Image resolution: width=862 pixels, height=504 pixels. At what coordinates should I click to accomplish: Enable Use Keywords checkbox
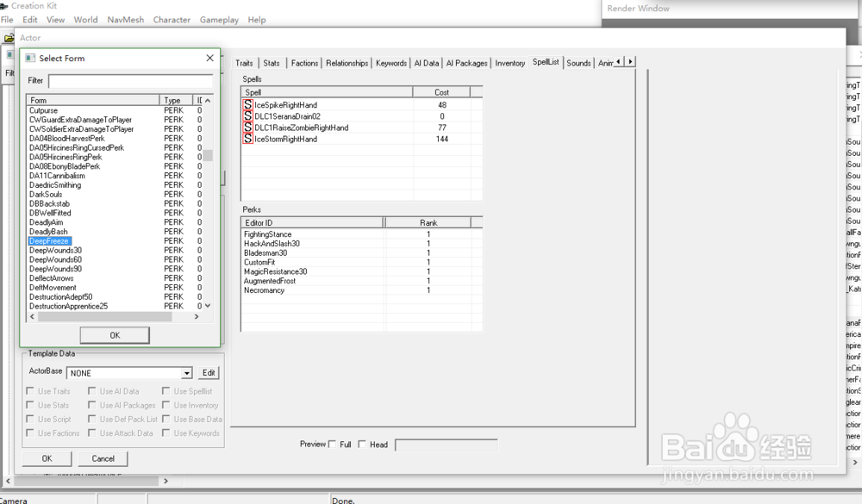pos(166,433)
